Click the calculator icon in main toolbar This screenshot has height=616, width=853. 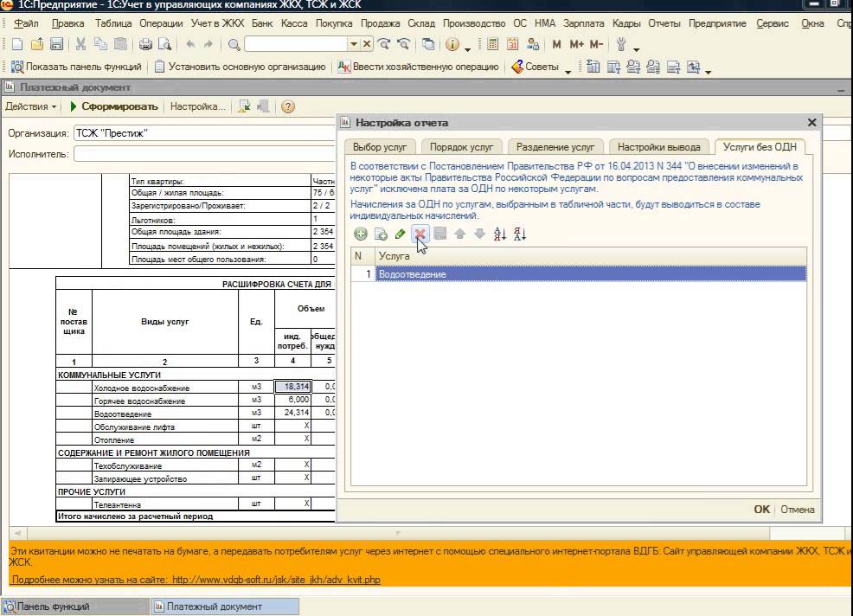click(x=492, y=44)
